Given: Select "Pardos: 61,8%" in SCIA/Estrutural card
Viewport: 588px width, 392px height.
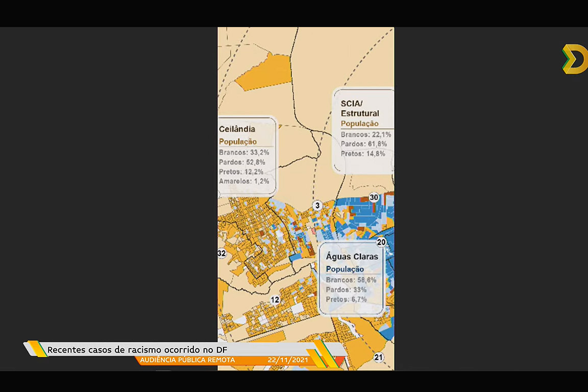Looking at the screenshot, I should click(x=364, y=144).
